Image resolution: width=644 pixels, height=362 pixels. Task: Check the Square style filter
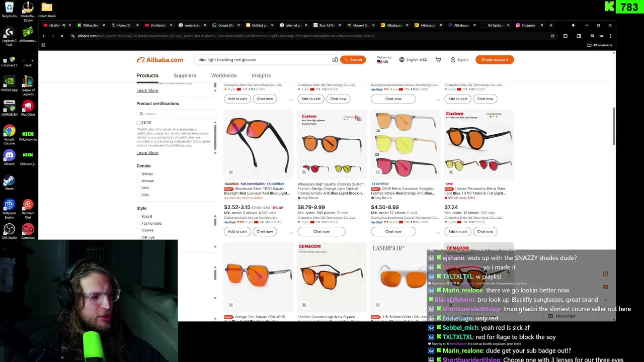[x=139, y=230]
